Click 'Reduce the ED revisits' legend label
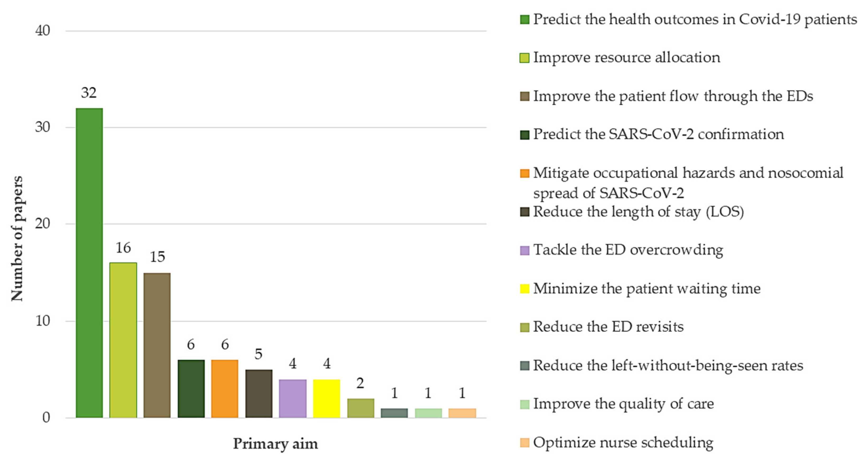This screenshot has width=868, height=464. coord(608,327)
